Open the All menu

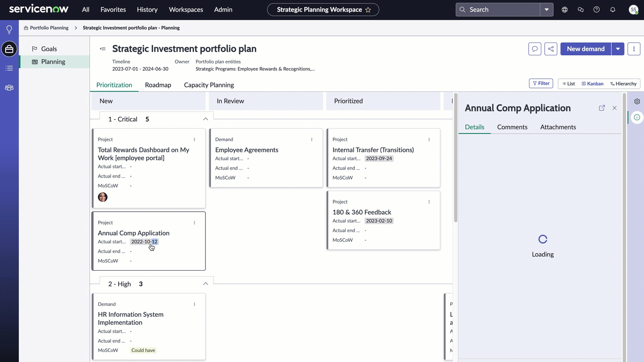pyautogui.click(x=86, y=10)
